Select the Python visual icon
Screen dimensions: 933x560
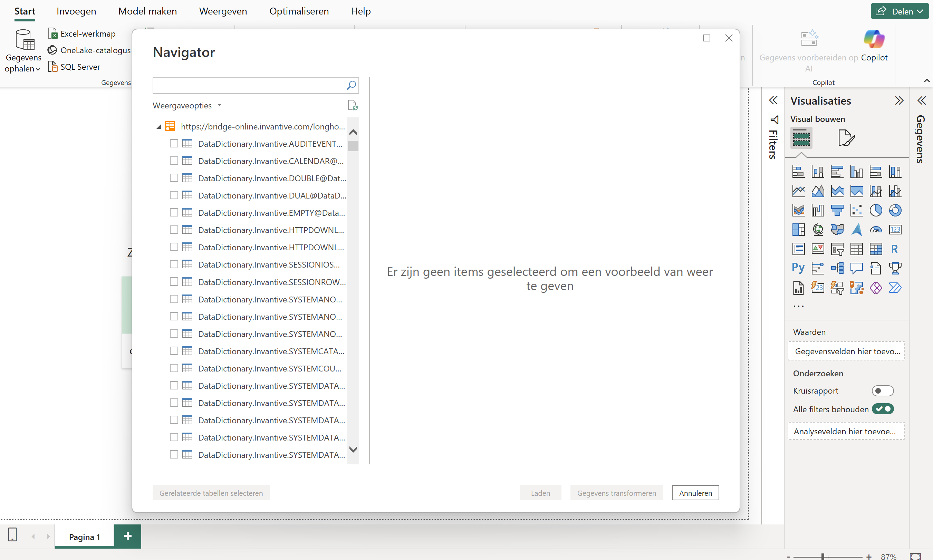(798, 268)
